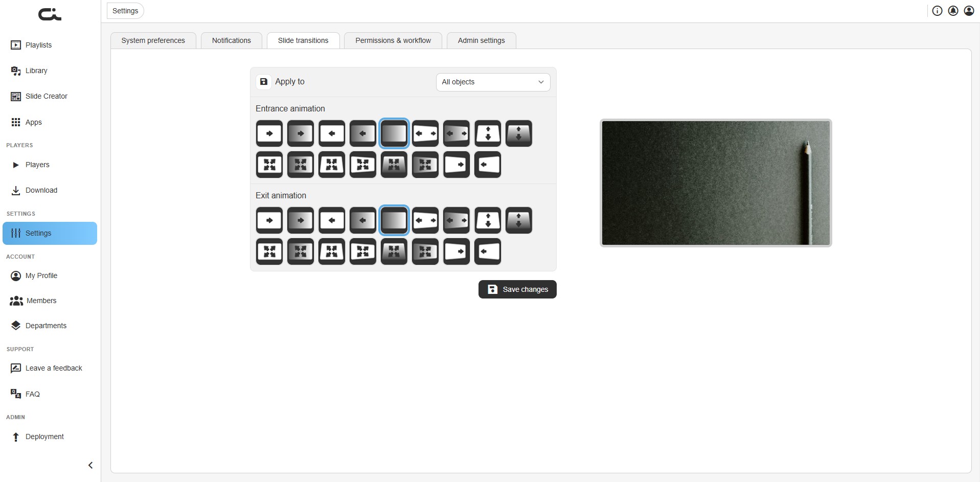The image size is (980, 482).
Task: Select perspective left-arrow entrance animation
Action: [x=488, y=165]
